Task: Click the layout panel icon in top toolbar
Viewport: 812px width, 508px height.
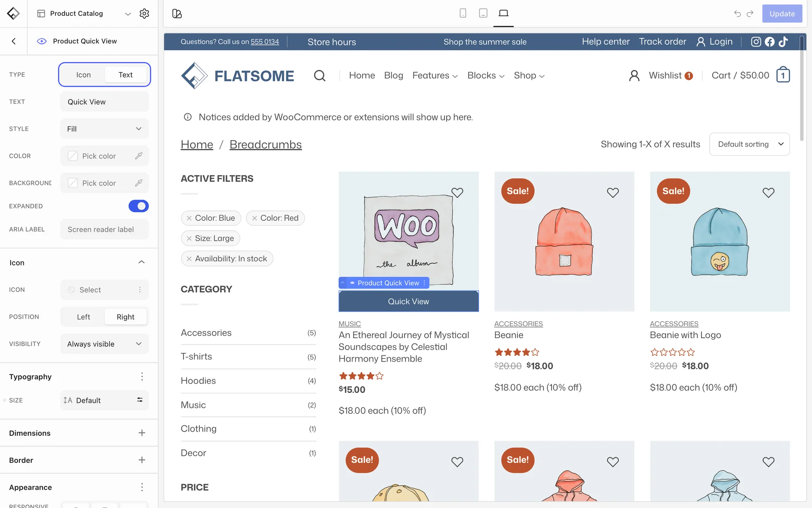Action: [177, 14]
